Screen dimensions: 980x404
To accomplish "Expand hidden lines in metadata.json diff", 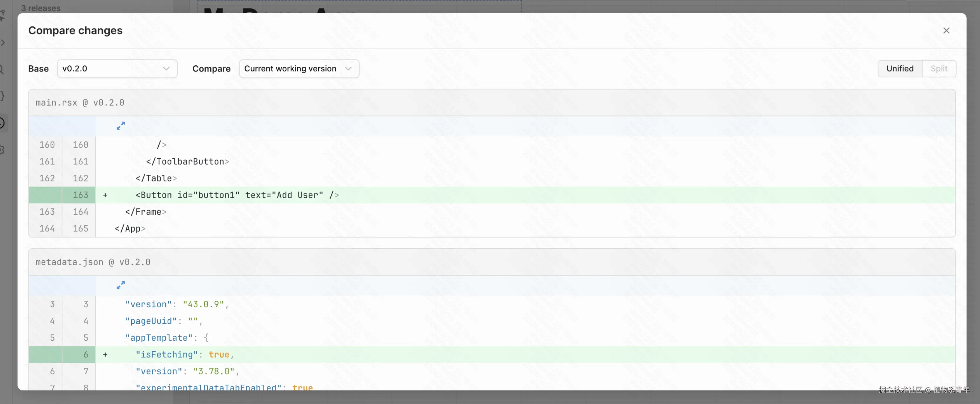I will tap(121, 285).
